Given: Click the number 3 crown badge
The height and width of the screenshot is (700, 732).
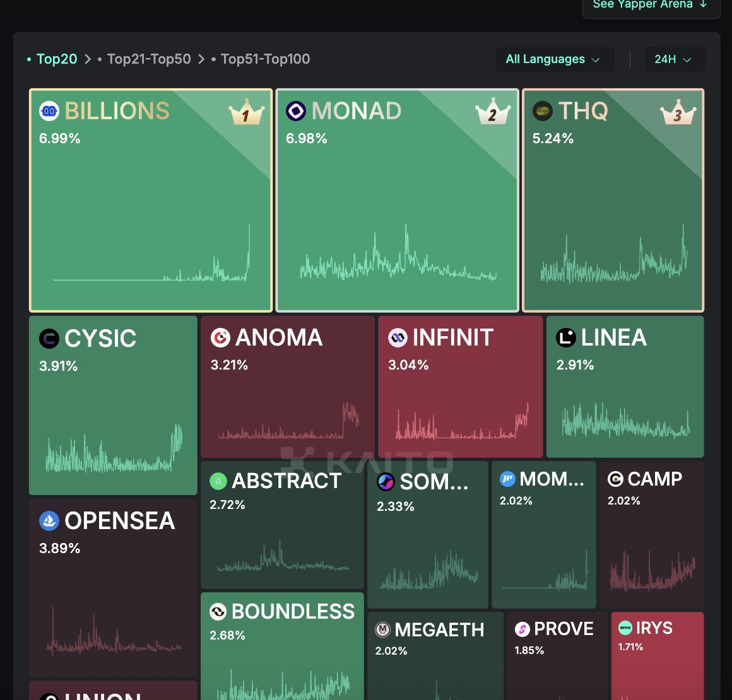Looking at the screenshot, I should (x=678, y=112).
